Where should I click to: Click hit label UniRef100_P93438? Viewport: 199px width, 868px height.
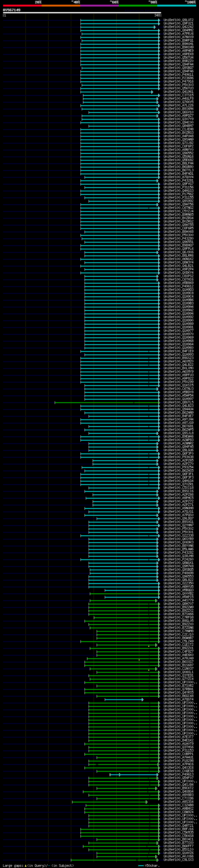click(x=179, y=457)
